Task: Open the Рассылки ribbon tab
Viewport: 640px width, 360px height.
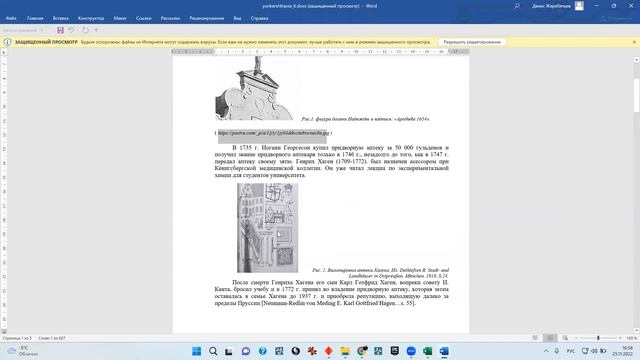Action: (x=170, y=18)
